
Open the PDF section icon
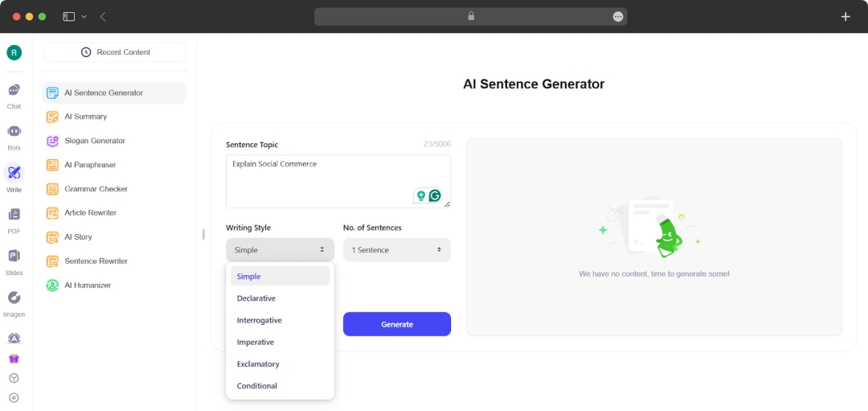14,215
